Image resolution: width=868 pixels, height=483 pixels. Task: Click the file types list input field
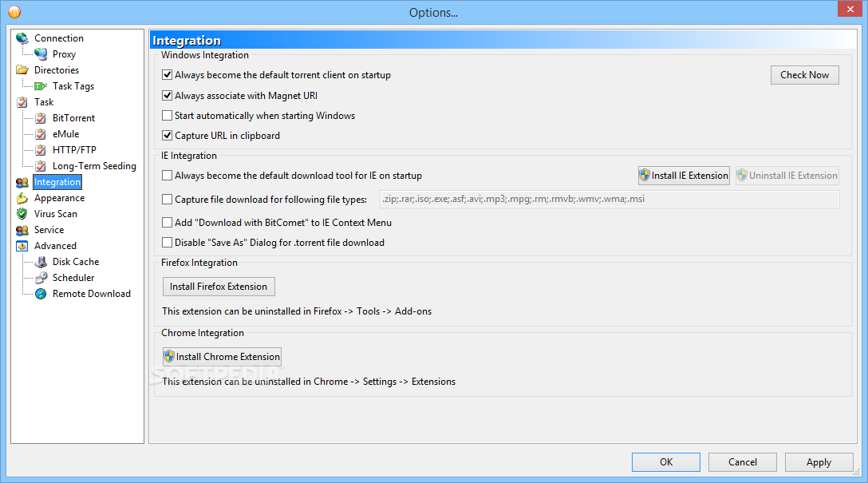[x=610, y=199]
